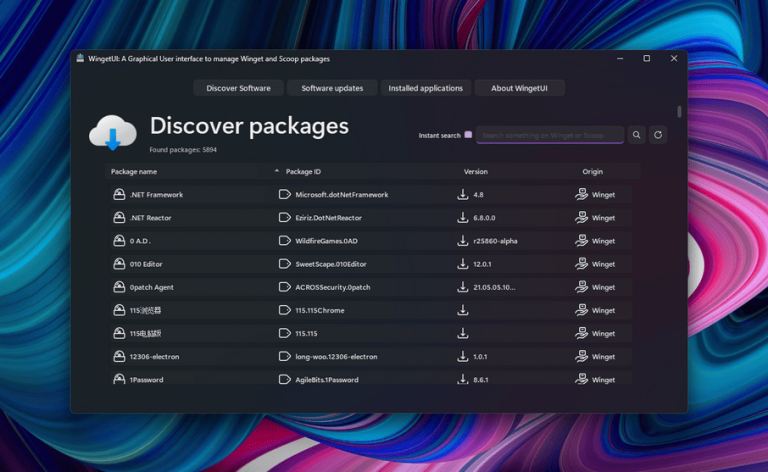Click the package icon for .NET Framework

point(119,195)
